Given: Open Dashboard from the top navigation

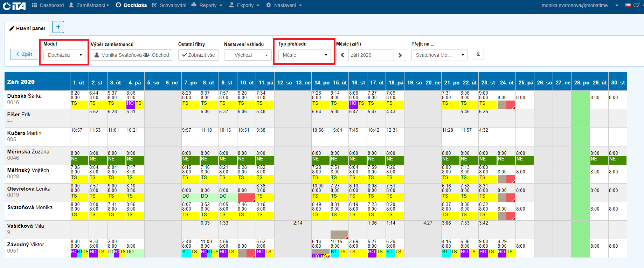Looking at the screenshot, I should tap(48, 5).
